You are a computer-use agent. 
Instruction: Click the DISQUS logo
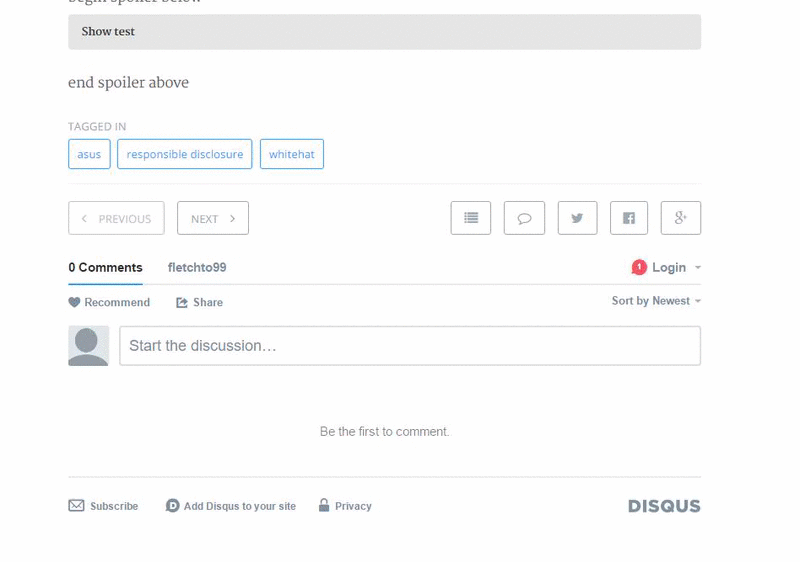tap(664, 506)
